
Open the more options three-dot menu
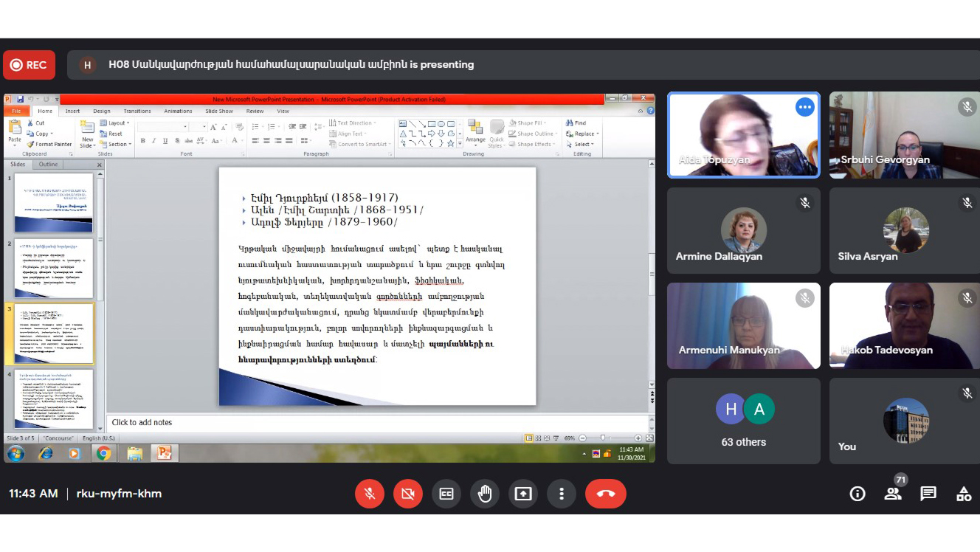pyautogui.click(x=562, y=494)
